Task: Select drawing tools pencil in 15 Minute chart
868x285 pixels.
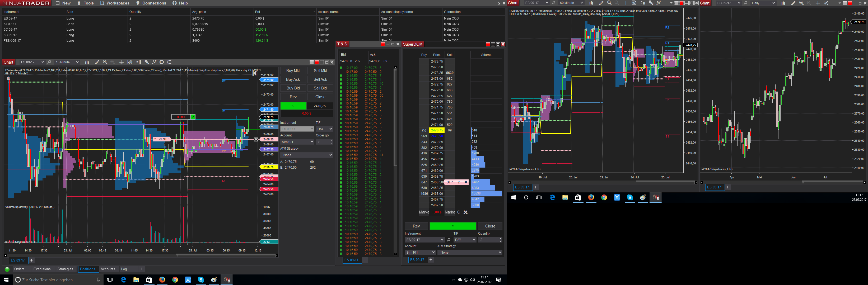Action: tap(97, 62)
